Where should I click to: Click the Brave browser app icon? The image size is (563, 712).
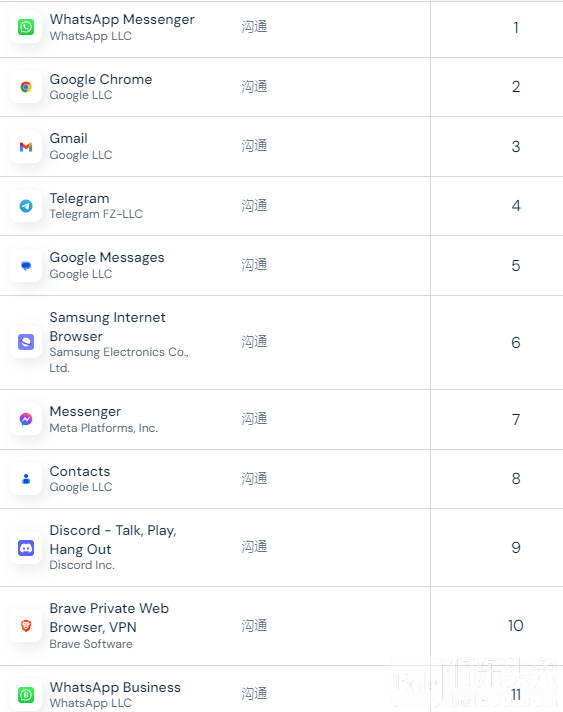pyautogui.click(x=26, y=626)
